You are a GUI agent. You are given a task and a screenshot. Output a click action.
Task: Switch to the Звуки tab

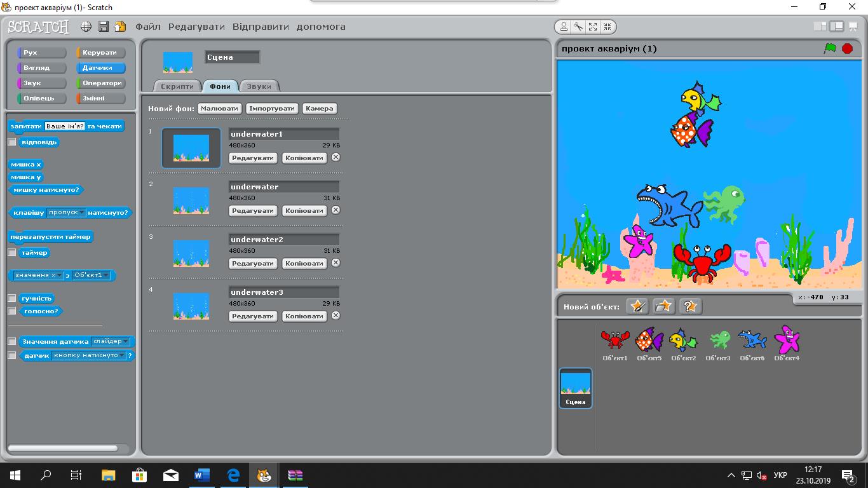(x=259, y=86)
